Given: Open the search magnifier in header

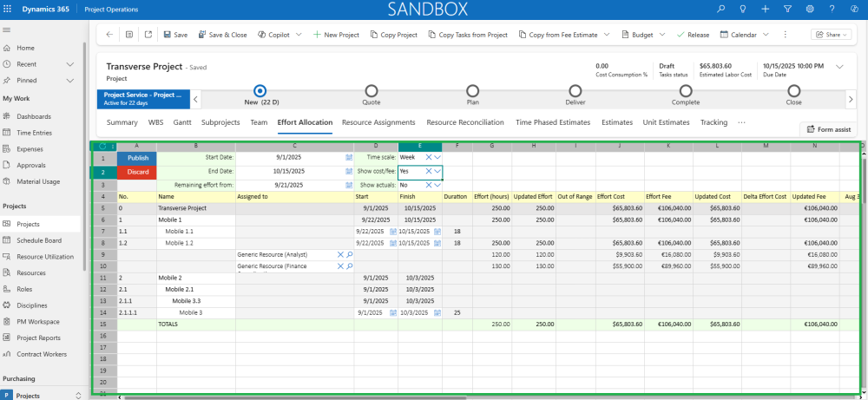Looking at the screenshot, I should [720, 9].
